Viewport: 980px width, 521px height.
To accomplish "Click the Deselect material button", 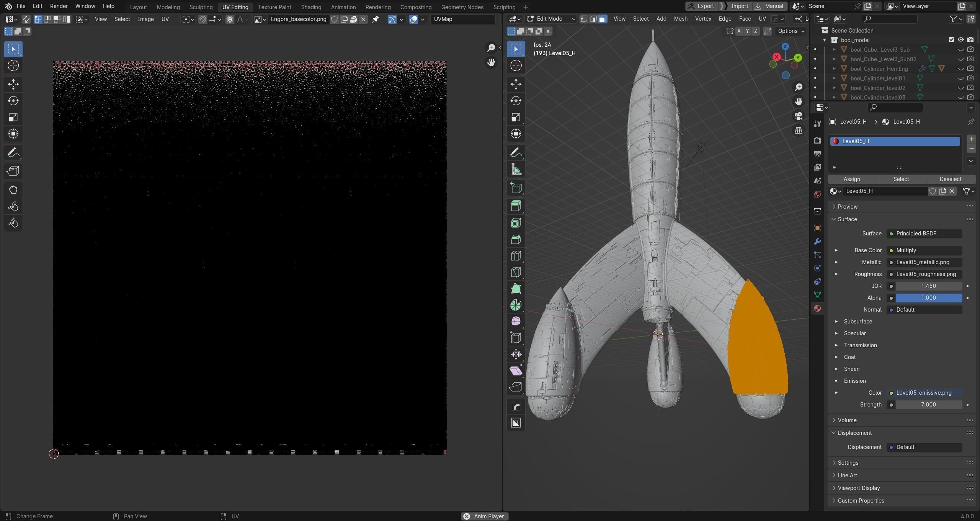I will pos(950,179).
